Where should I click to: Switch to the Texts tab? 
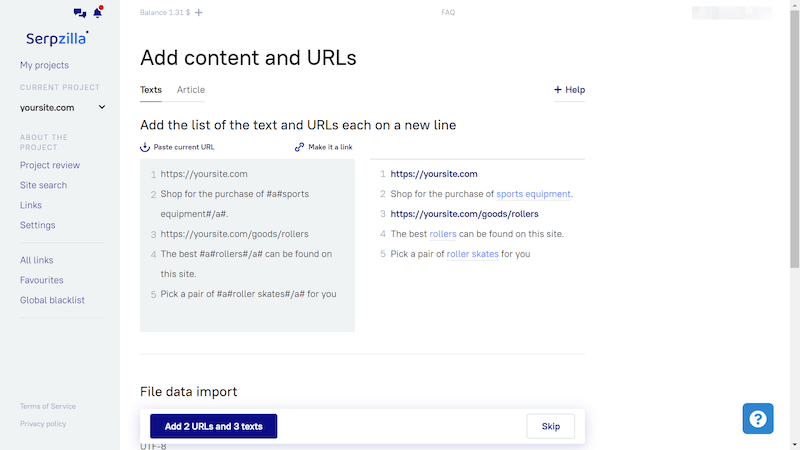click(151, 90)
